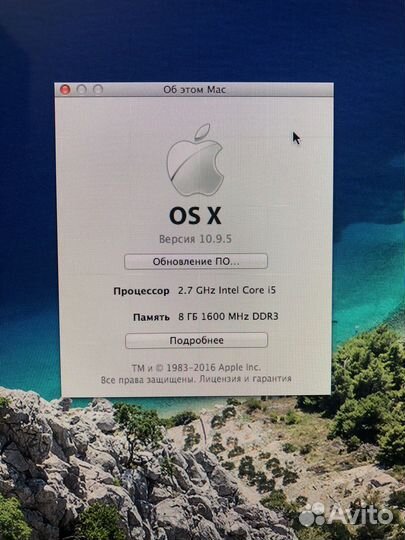
Task: Click the Версия 10.9.5 version text
Action: (x=195, y=239)
